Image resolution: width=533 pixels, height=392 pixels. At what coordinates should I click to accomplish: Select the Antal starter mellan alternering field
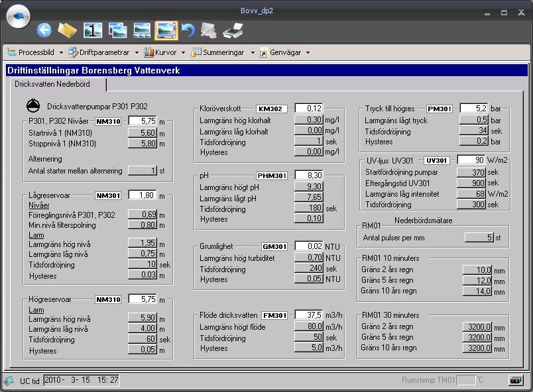pos(142,170)
